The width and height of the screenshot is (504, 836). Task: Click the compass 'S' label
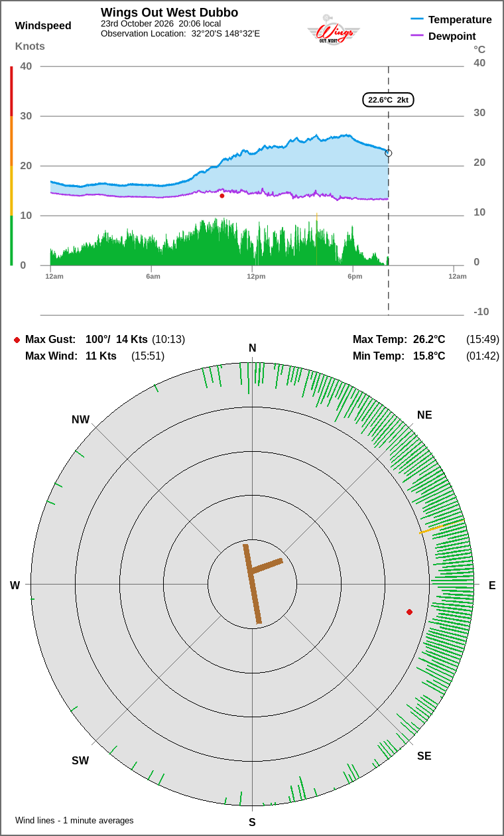tap(252, 823)
